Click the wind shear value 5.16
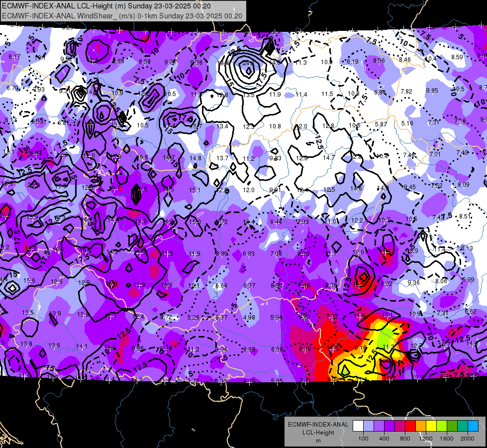The width and height of the screenshot is (487, 448). point(407,123)
